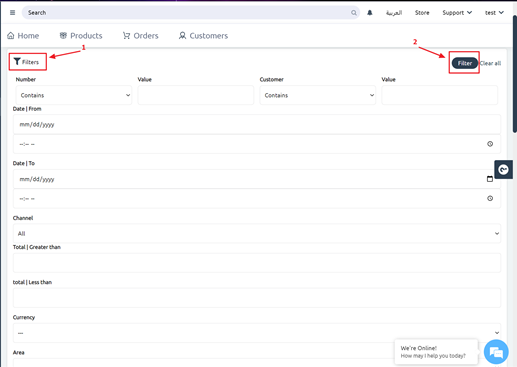Click the Clear all link
This screenshot has width=517, height=367.
(x=490, y=63)
